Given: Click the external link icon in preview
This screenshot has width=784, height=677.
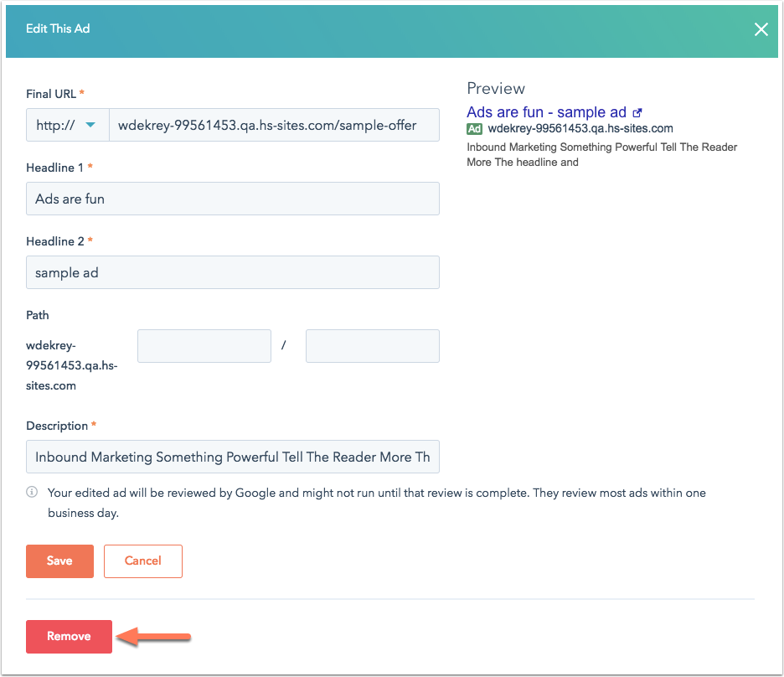Looking at the screenshot, I should (637, 113).
